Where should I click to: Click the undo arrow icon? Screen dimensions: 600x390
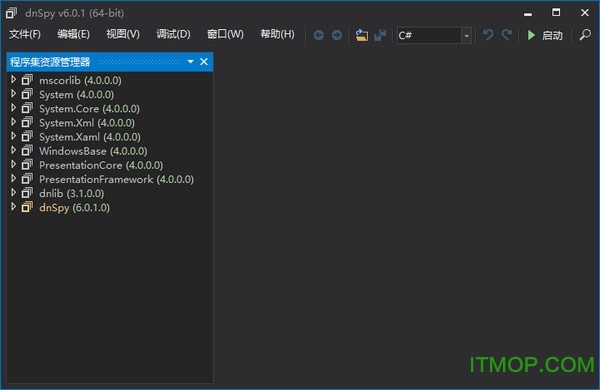point(488,35)
